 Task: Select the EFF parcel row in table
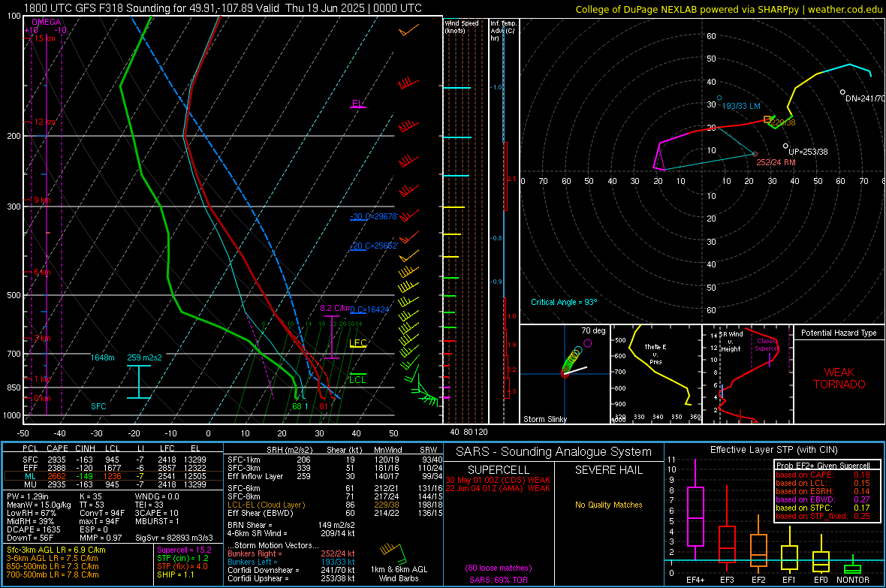point(113,468)
